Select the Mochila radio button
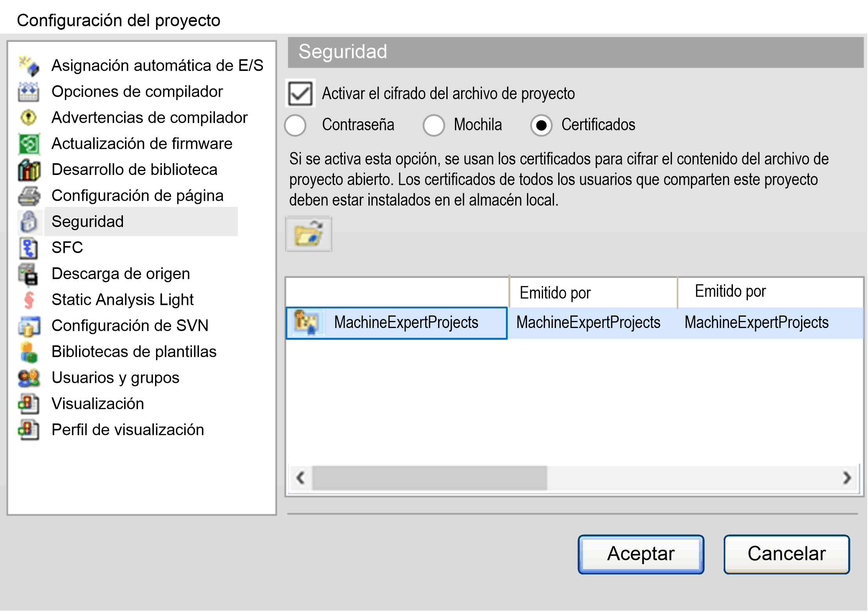 click(x=433, y=125)
